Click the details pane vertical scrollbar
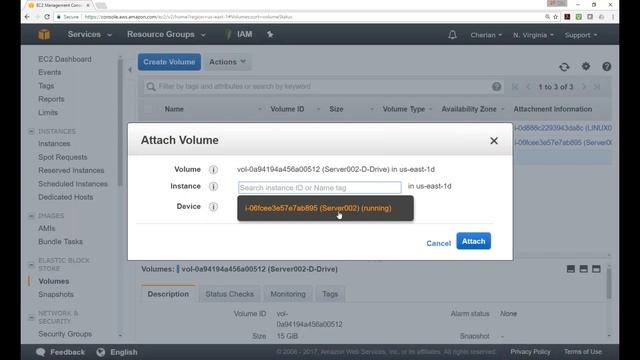The image size is (640, 360). pyautogui.click(x=609, y=284)
